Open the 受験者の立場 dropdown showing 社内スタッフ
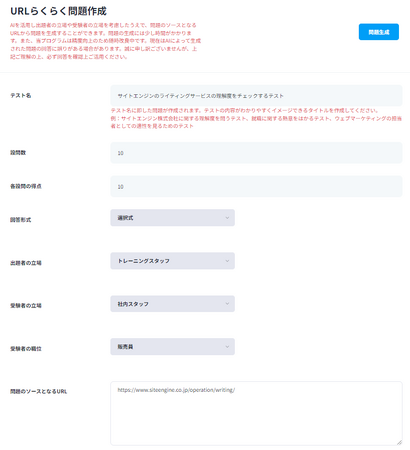The image size is (410, 450). point(172,304)
